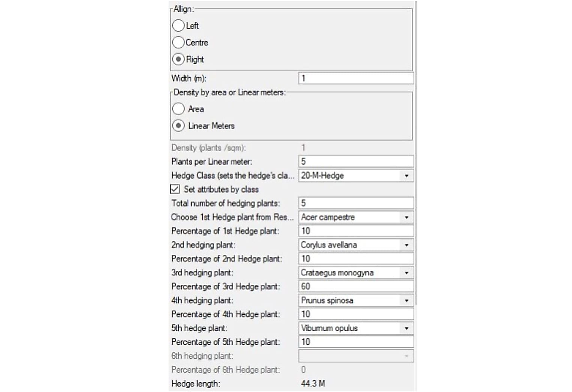Viewport: 572px width, 392px height.
Task: Click Percentage of 3rd Hedge plant field
Action: click(356, 286)
